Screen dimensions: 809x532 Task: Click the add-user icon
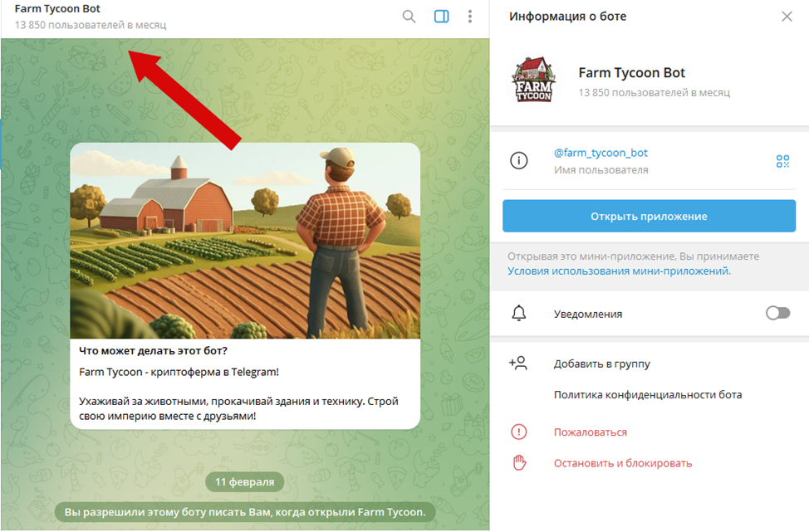518,364
